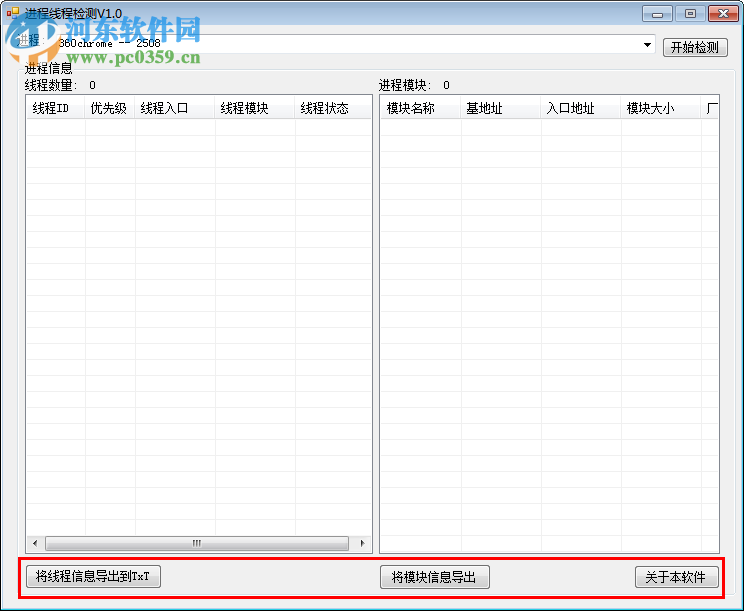Click the 线程入口 column header
This screenshot has height=611, width=744.
coord(175,108)
